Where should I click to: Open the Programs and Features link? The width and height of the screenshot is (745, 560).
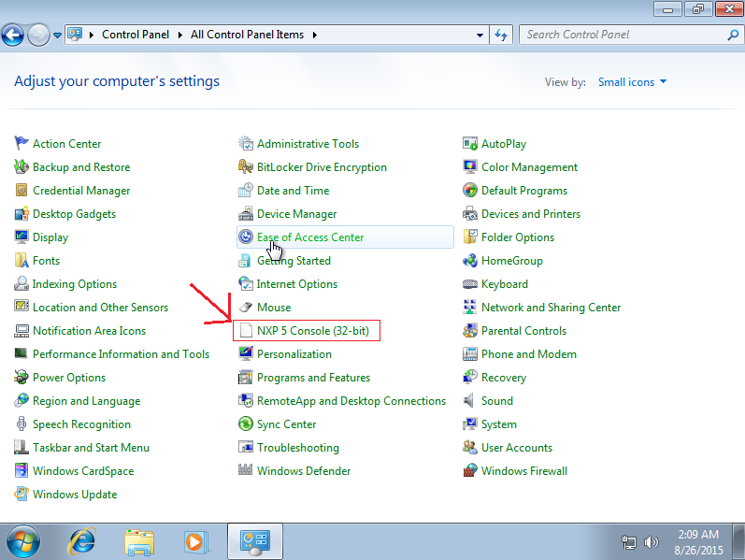click(313, 378)
